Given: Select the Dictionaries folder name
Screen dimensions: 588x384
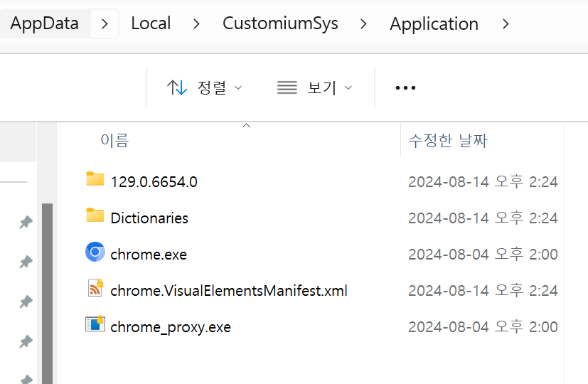Looking at the screenshot, I should click(x=149, y=218).
